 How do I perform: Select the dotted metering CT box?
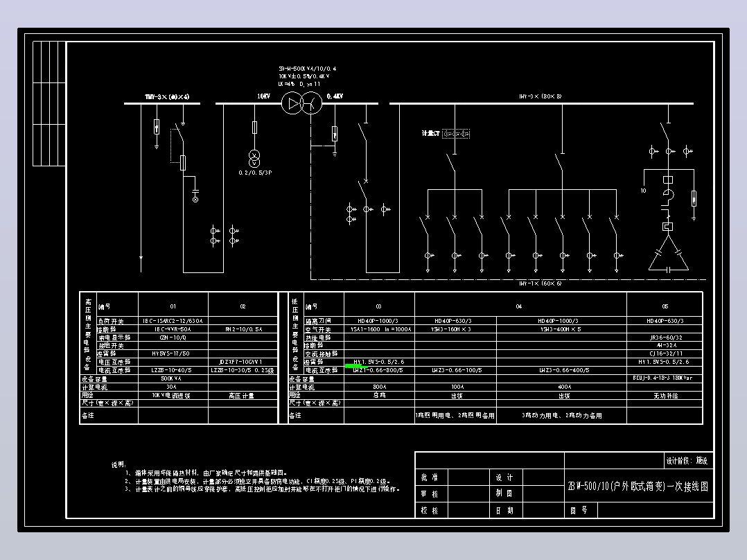click(x=456, y=134)
